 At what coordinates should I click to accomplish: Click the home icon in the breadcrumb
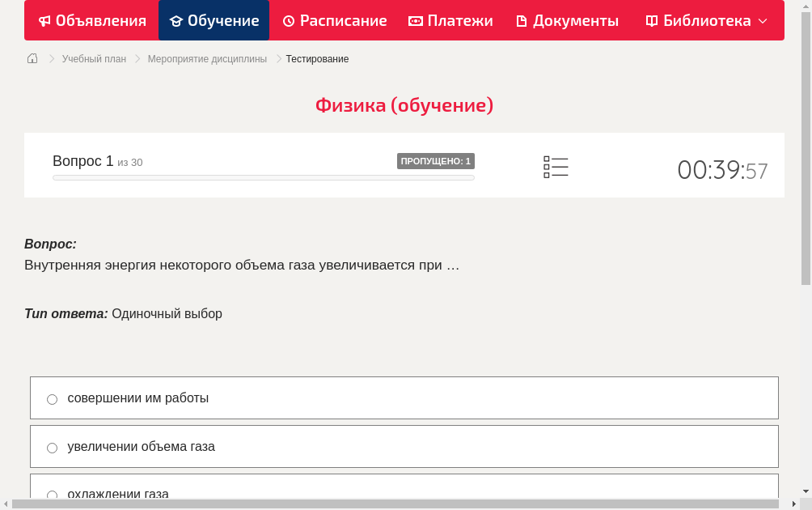tap(32, 58)
